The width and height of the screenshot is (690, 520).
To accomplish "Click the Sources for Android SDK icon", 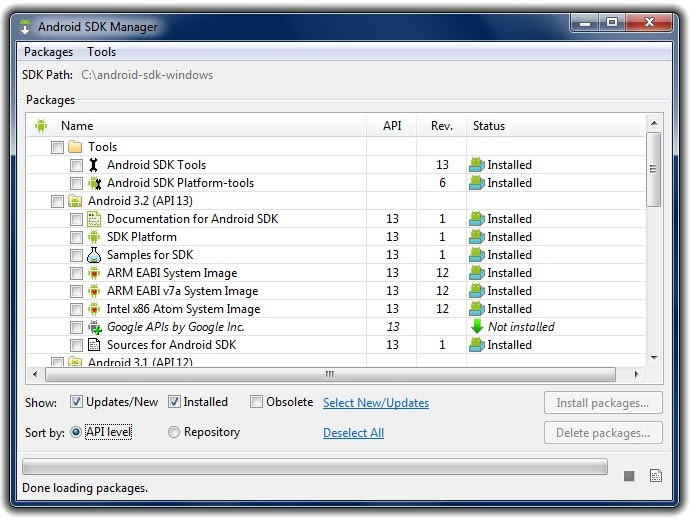I will click(x=94, y=345).
